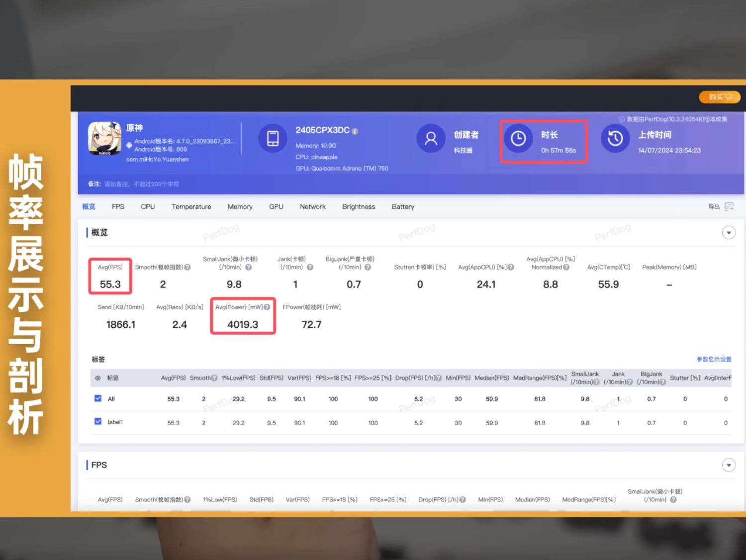The width and height of the screenshot is (746, 560).
Task: Collapse the 概览 overview section
Action: click(729, 233)
